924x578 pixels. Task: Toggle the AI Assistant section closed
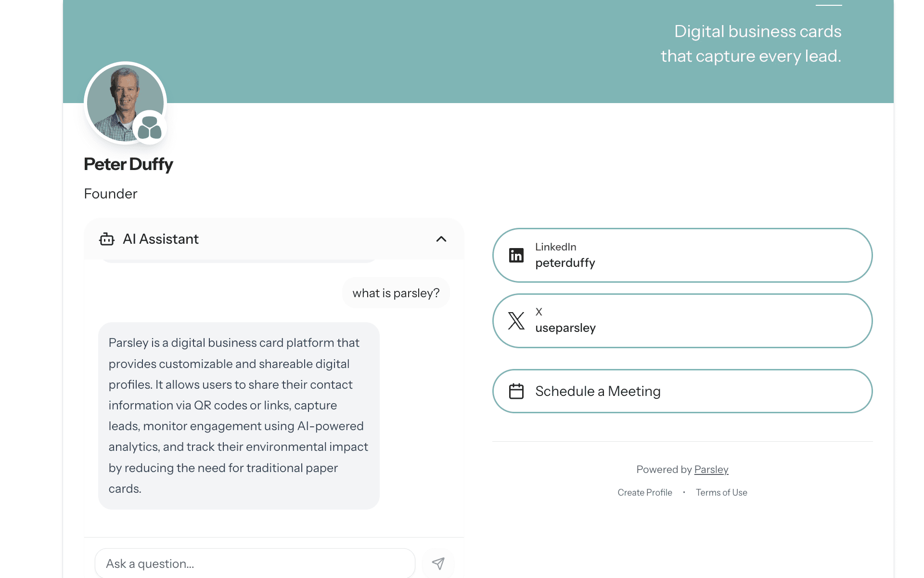coord(441,239)
